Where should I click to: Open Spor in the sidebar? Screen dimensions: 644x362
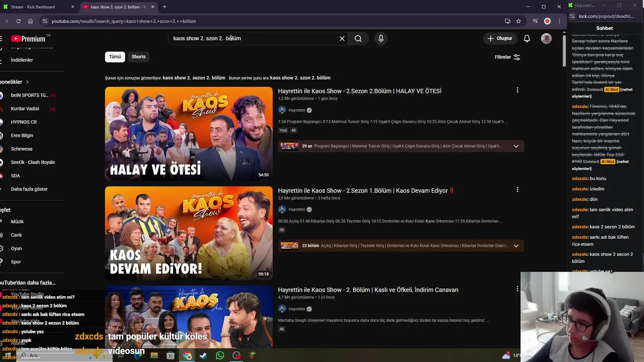click(x=16, y=262)
